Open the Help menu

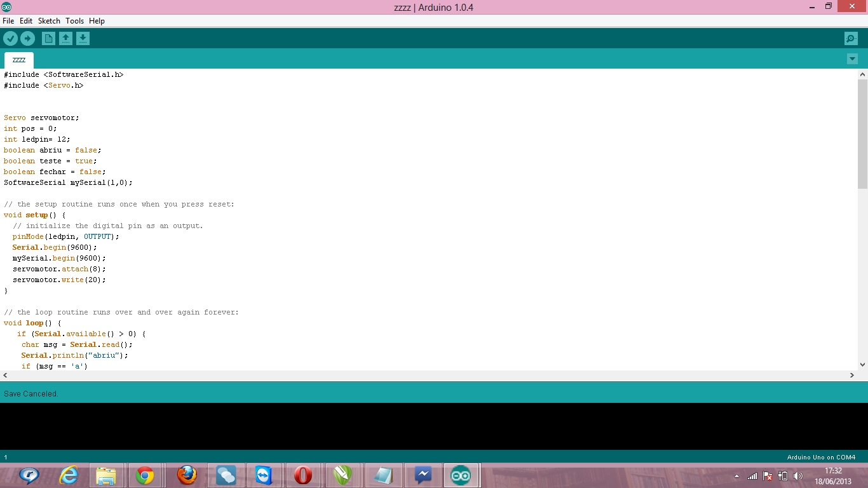tap(97, 21)
